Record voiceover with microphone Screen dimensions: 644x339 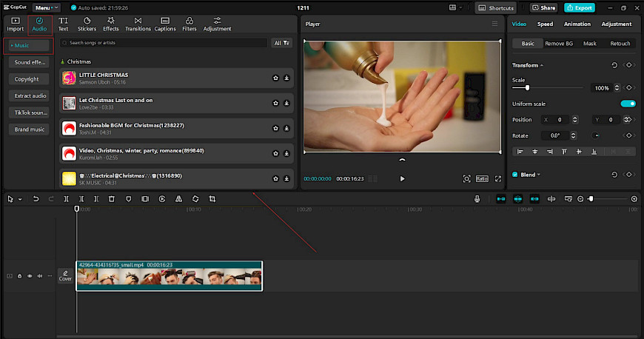477,199
